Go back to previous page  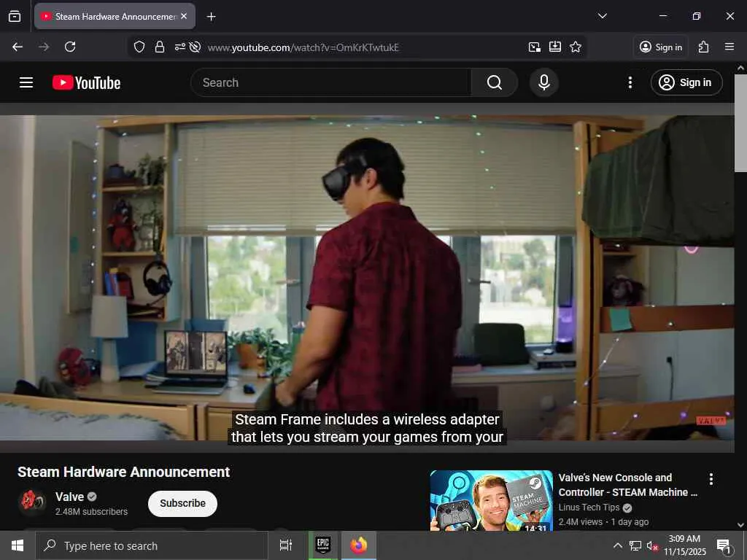tap(18, 47)
